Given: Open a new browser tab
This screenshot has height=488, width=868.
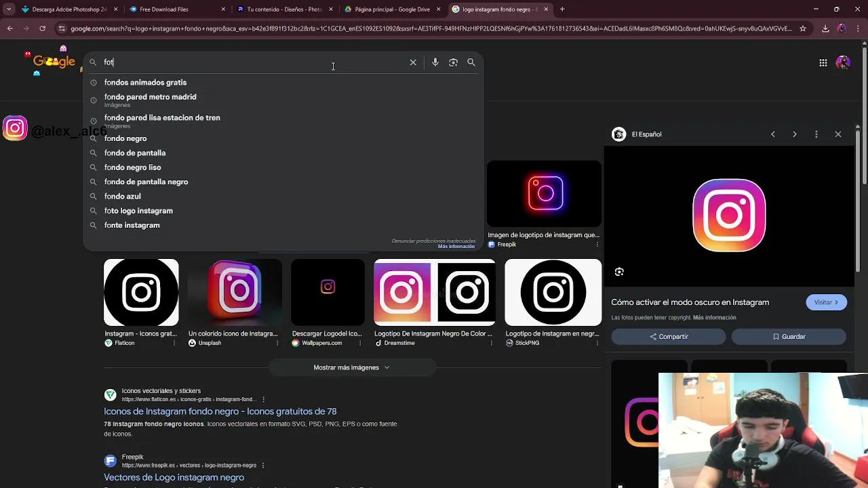Looking at the screenshot, I should click(562, 9).
